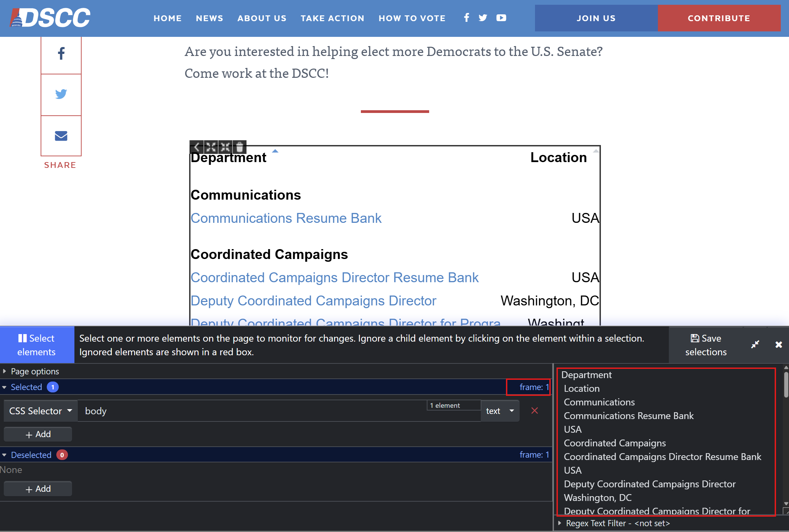Toggle the Select elements mode button
The height and width of the screenshot is (532, 789).
(x=37, y=345)
